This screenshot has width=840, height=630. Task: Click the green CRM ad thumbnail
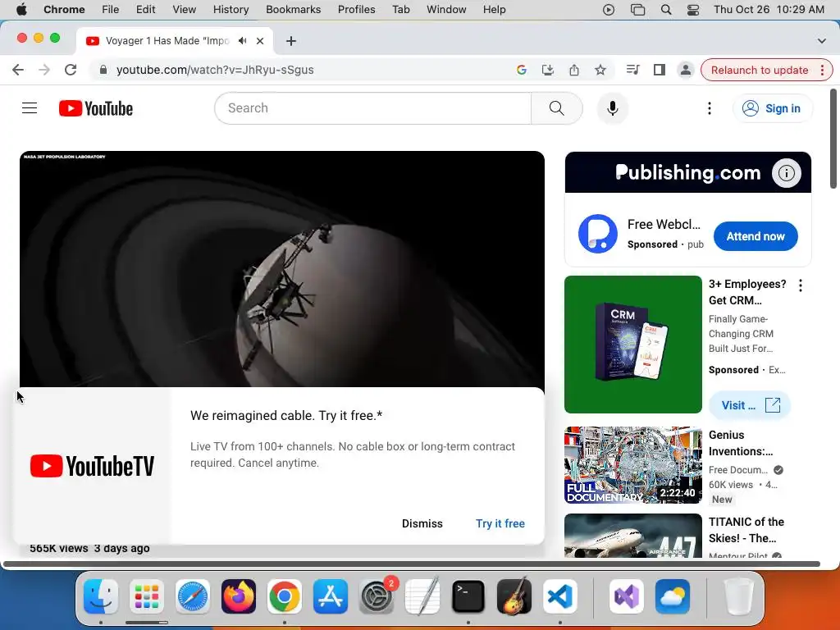(x=632, y=345)
